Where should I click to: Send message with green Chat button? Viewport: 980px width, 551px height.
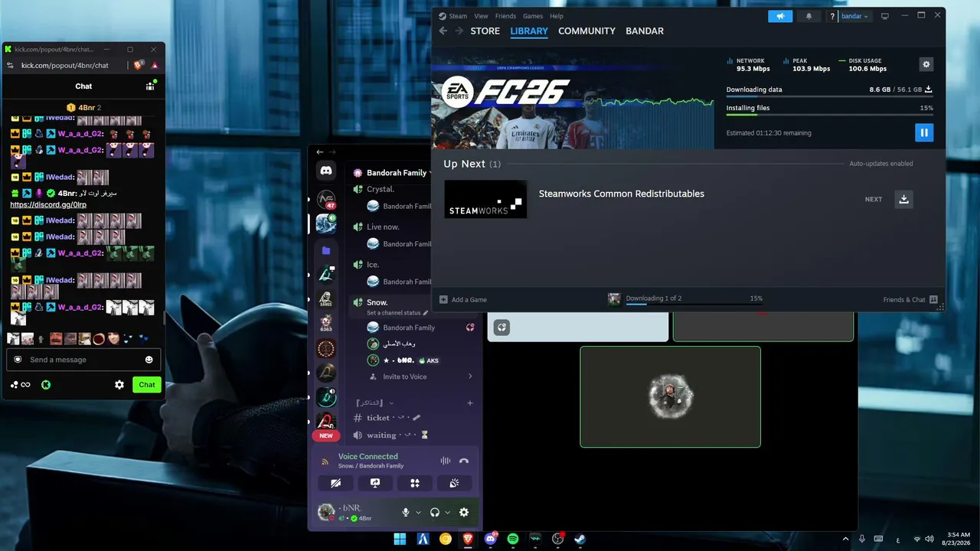coord(147,385)
